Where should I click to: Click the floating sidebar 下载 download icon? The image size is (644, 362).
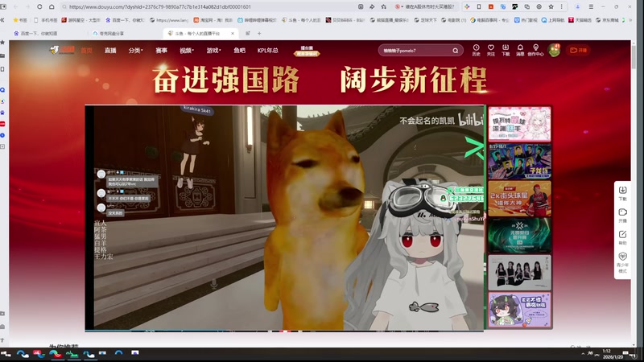622,193
